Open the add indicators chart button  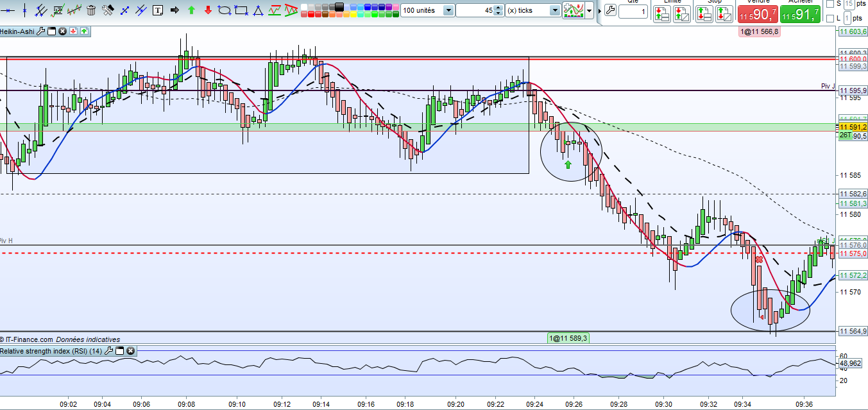pos(574,10)
